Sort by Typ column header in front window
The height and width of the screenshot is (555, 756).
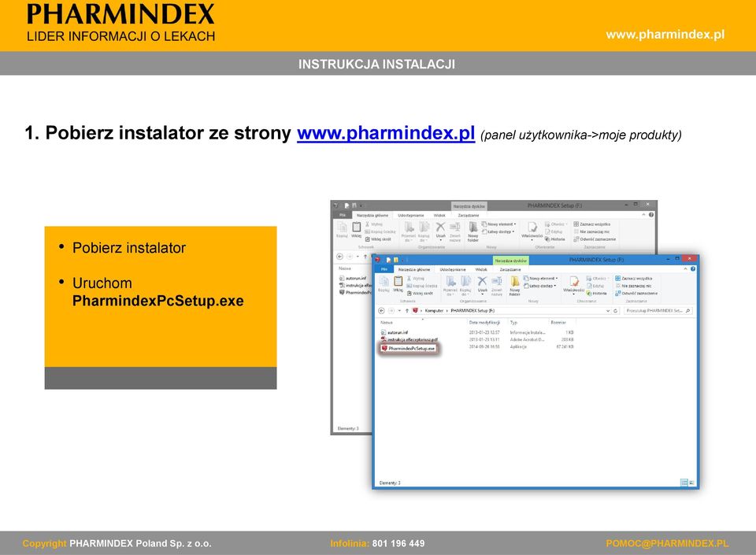(x=514, y=322)
